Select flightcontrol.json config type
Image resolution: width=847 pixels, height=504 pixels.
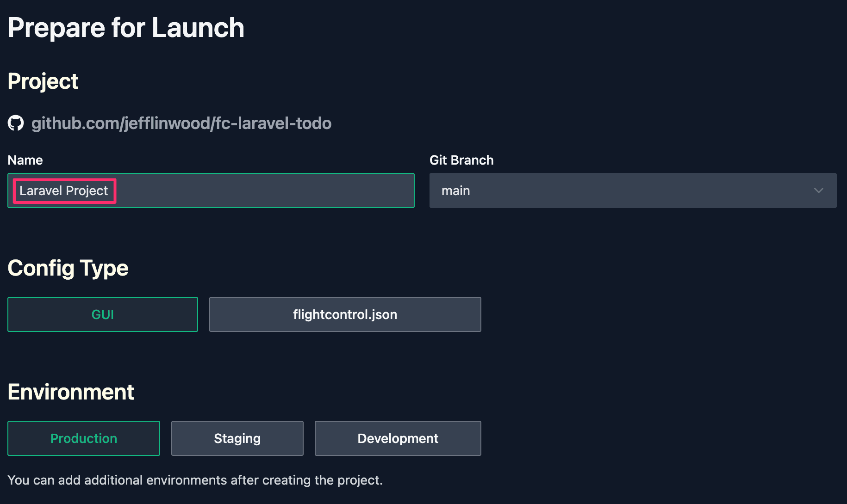point(345,314)
